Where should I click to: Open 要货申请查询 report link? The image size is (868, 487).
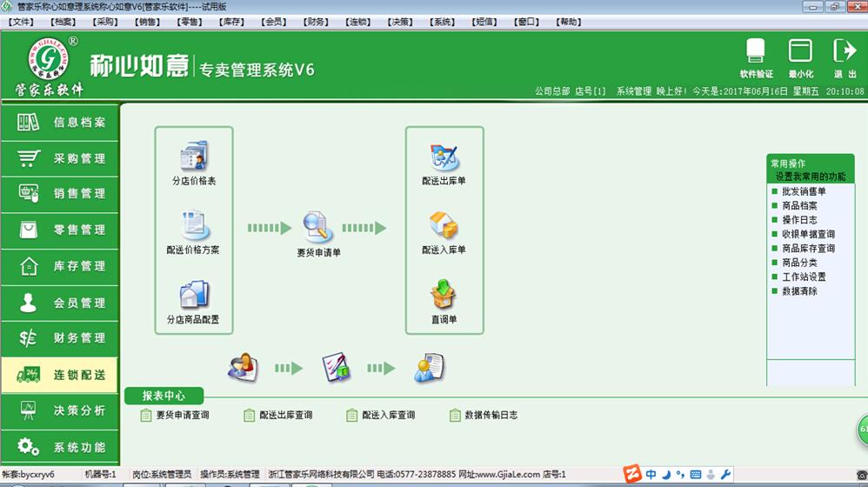click(175, 415)
